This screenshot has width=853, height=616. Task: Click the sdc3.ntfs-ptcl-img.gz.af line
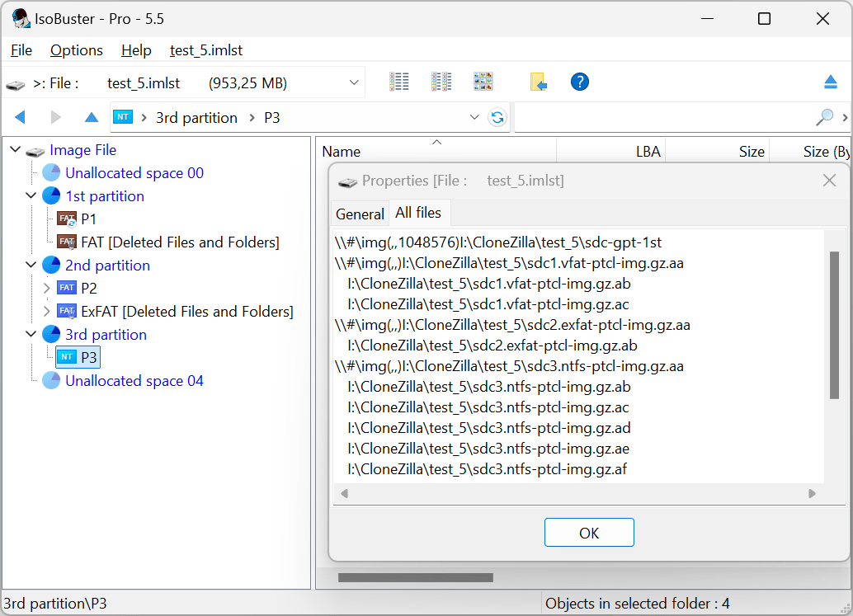487,469
